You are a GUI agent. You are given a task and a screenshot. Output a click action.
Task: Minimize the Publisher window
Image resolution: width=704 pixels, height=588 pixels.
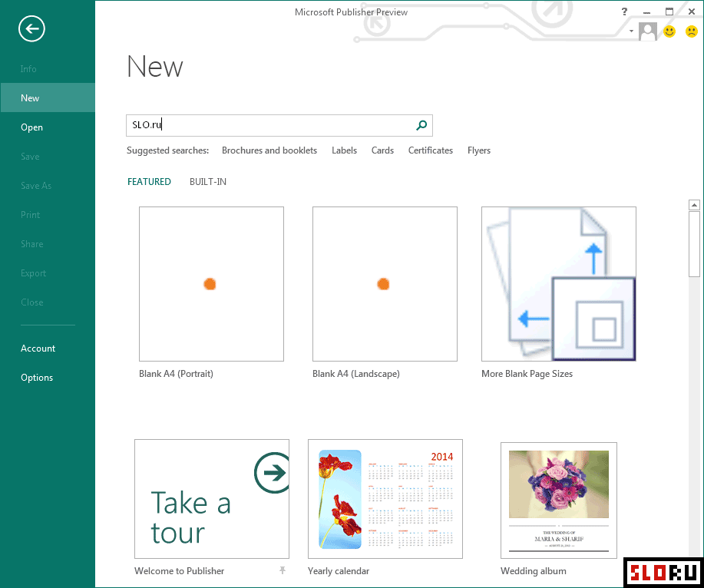pyautogui.click(x=646, y=12)
